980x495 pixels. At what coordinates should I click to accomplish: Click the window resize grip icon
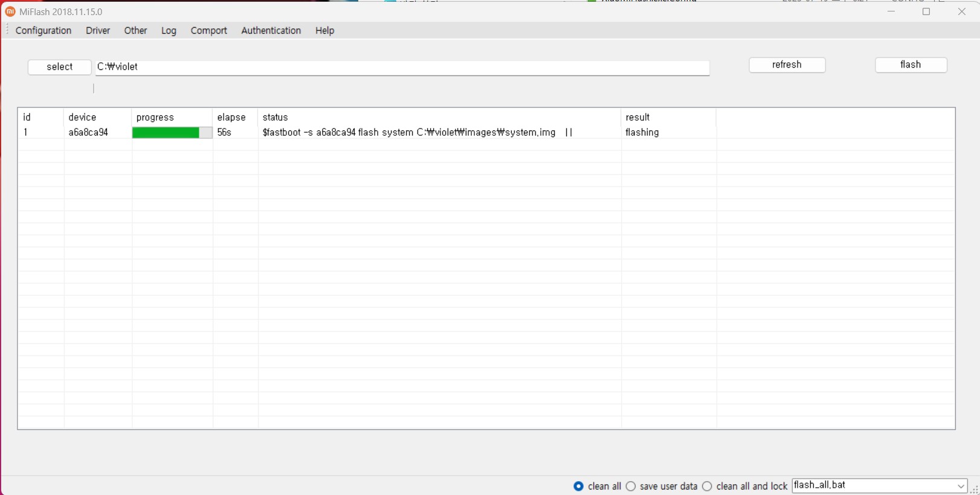(974, 489)
